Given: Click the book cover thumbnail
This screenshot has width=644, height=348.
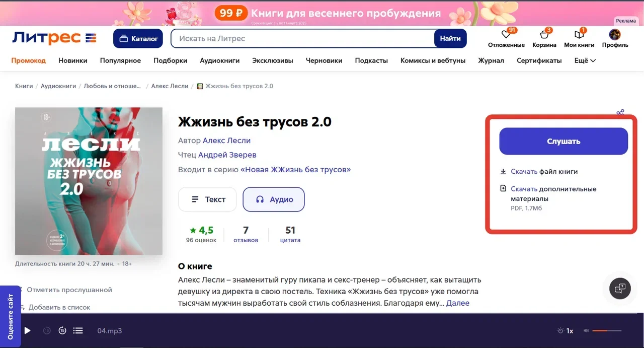Looking at the screenshot, I should [x=89, y=181].
